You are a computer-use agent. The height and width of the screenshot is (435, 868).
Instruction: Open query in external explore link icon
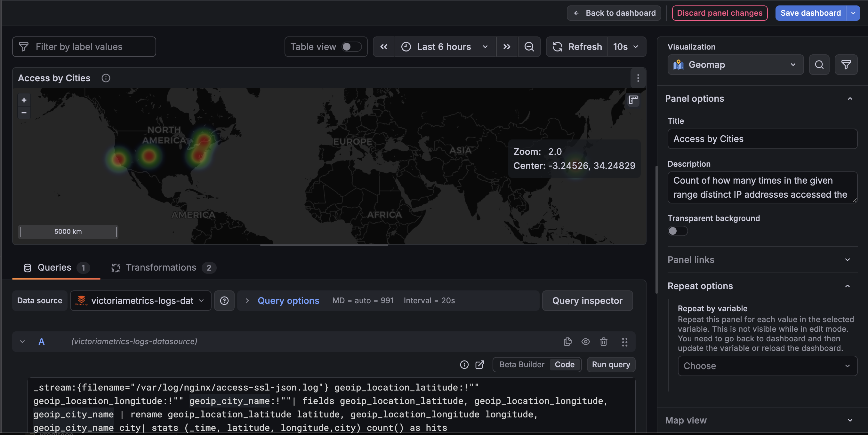[480, 365]
